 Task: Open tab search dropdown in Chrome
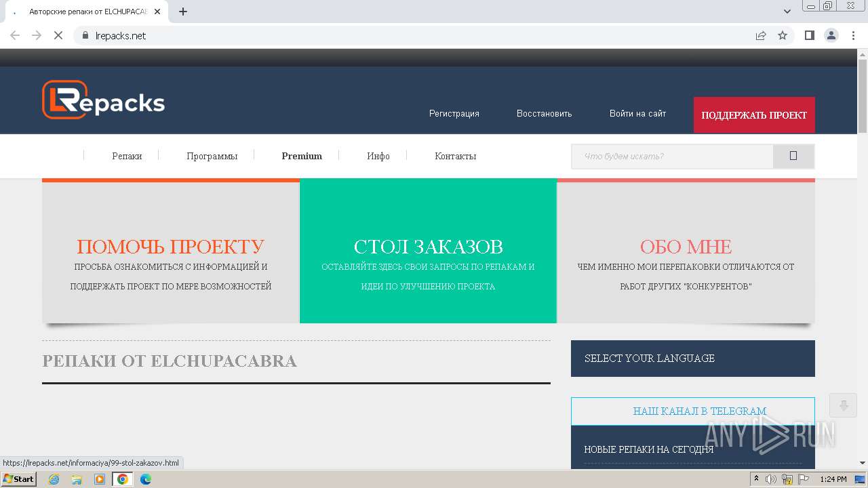point(787,12)
